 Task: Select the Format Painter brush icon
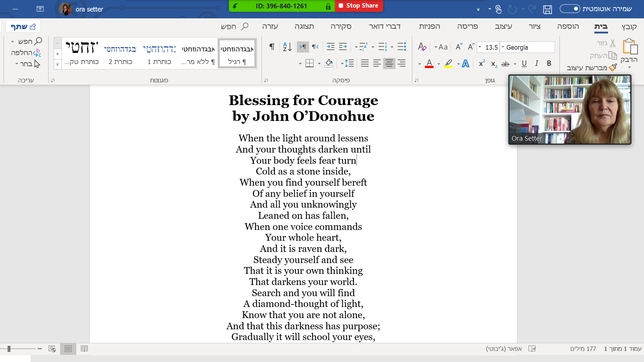point(613,67)
